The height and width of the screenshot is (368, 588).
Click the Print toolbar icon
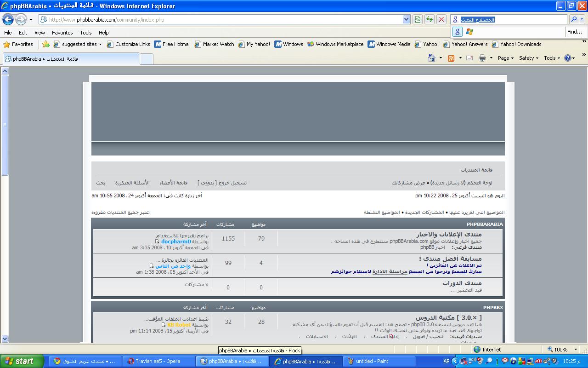tap(482, 58)
